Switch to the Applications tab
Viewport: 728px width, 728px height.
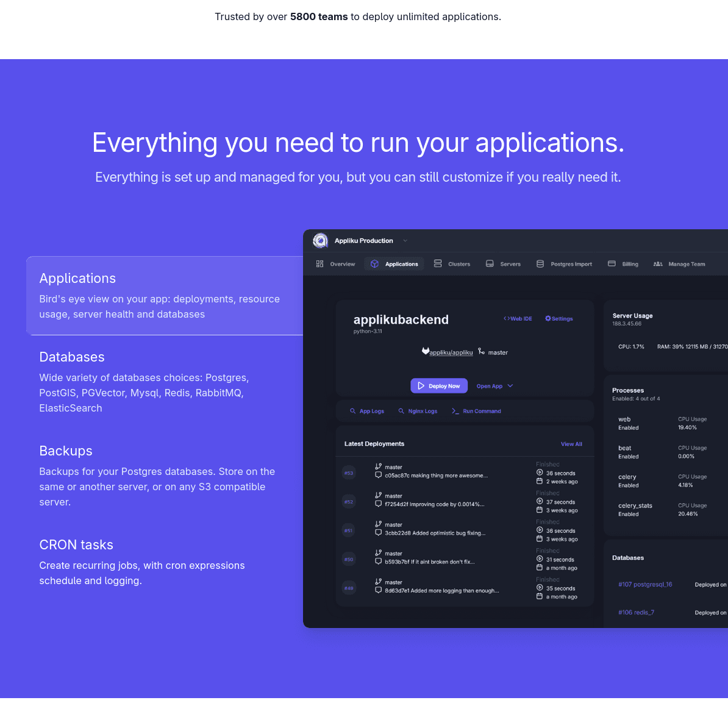click(x=394, y=264)
